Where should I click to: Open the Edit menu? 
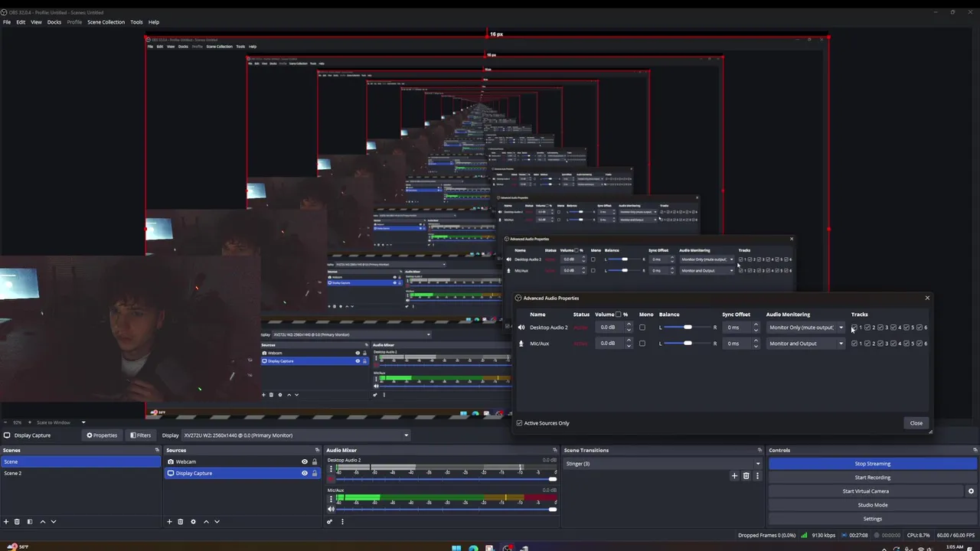[x=21, y=22]
